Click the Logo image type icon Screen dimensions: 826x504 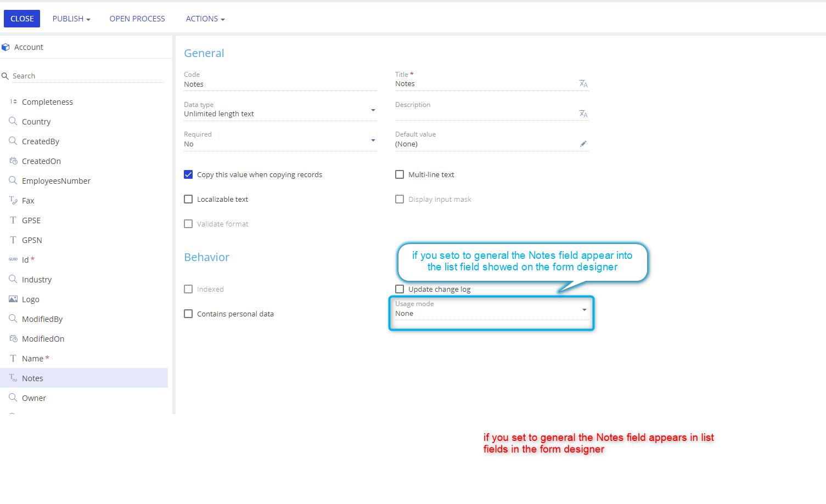click(13, 299)
